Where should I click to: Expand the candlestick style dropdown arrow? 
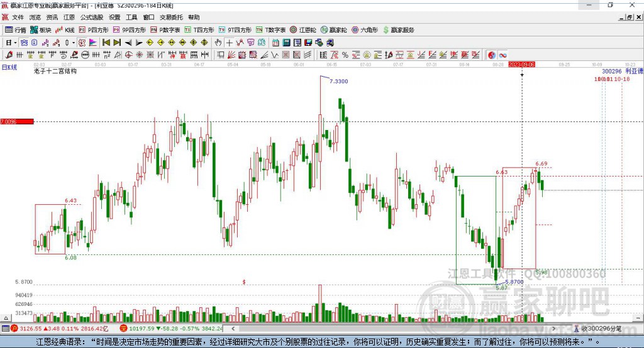(74, 43)
